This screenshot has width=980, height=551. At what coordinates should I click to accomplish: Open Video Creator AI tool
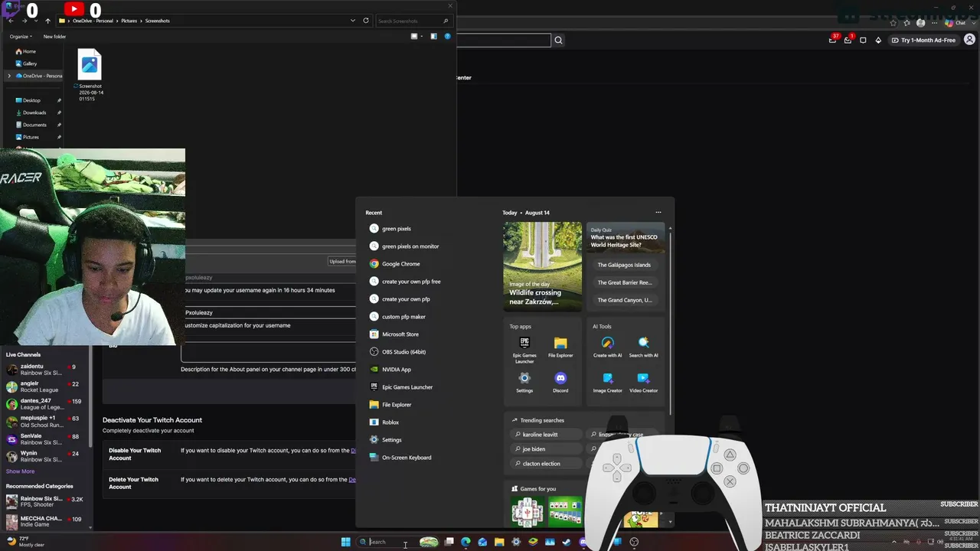643,383
